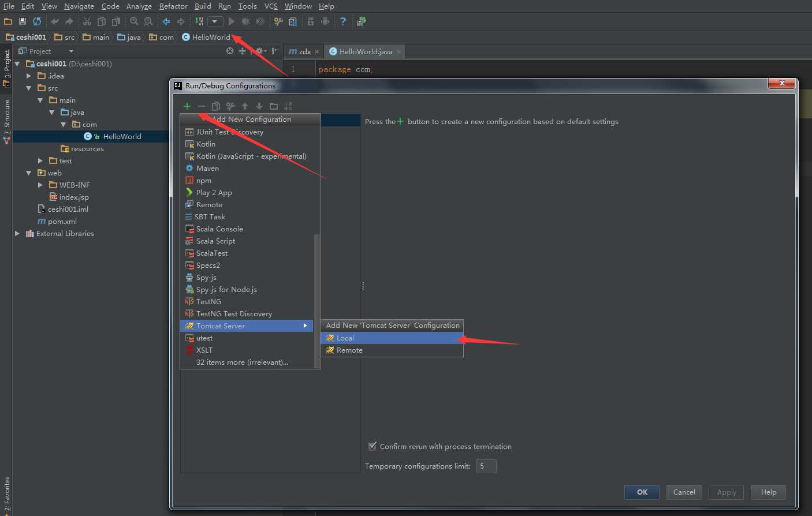Switch to the HelloWorld.java editor tab
This screenshot has height=516, width=812.
[x=365, y=51]
